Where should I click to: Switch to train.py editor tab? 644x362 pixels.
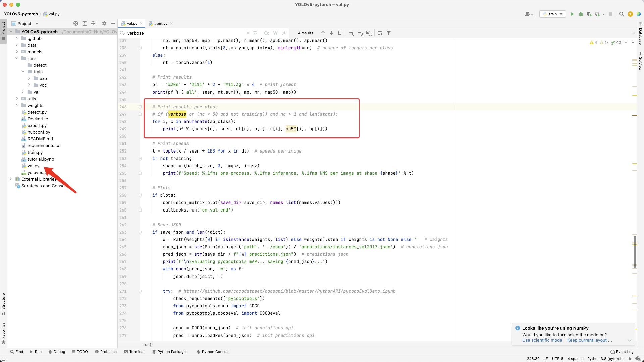pos(161,23)
